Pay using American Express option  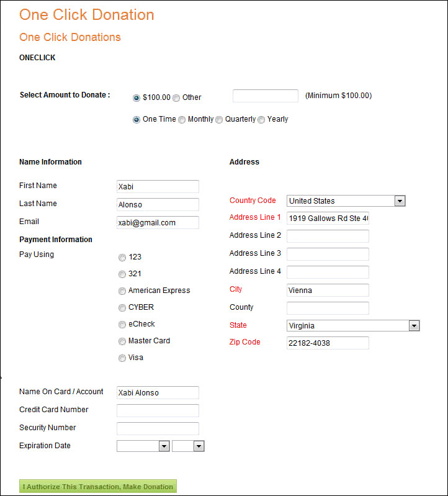[x=122, y=291]
